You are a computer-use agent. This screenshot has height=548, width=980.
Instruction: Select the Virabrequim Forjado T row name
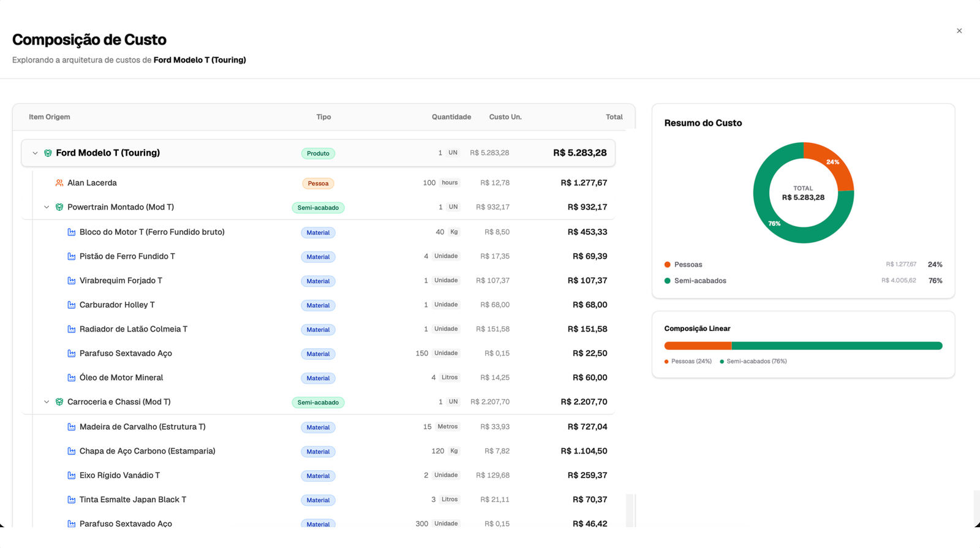point(121,281)
